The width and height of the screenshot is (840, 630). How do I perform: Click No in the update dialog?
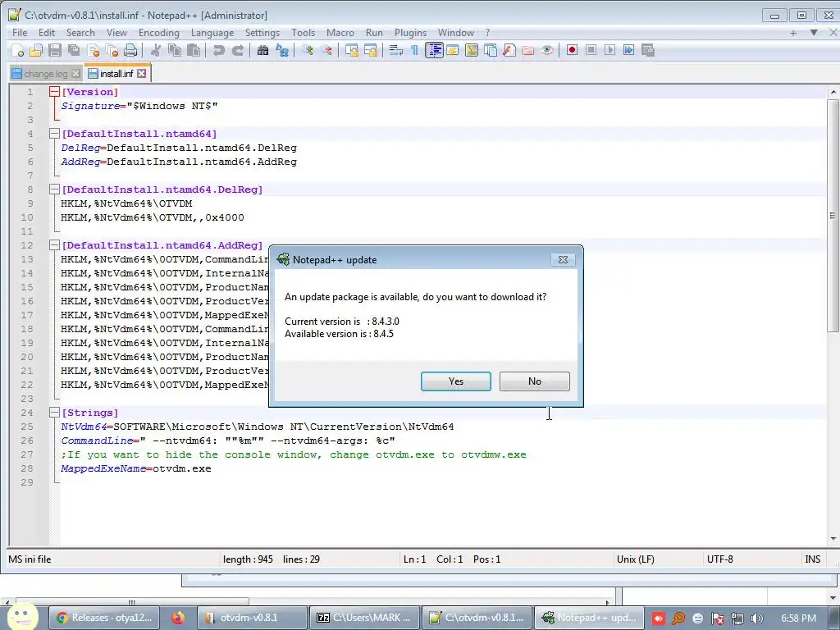[x=535, y=381]
